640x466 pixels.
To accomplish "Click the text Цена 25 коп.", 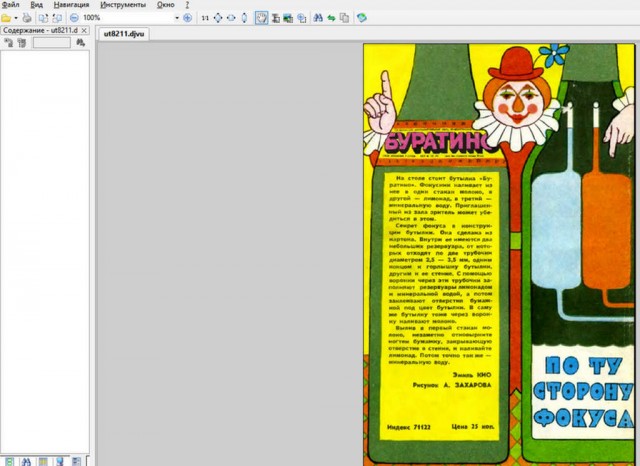I will [473, 426].
